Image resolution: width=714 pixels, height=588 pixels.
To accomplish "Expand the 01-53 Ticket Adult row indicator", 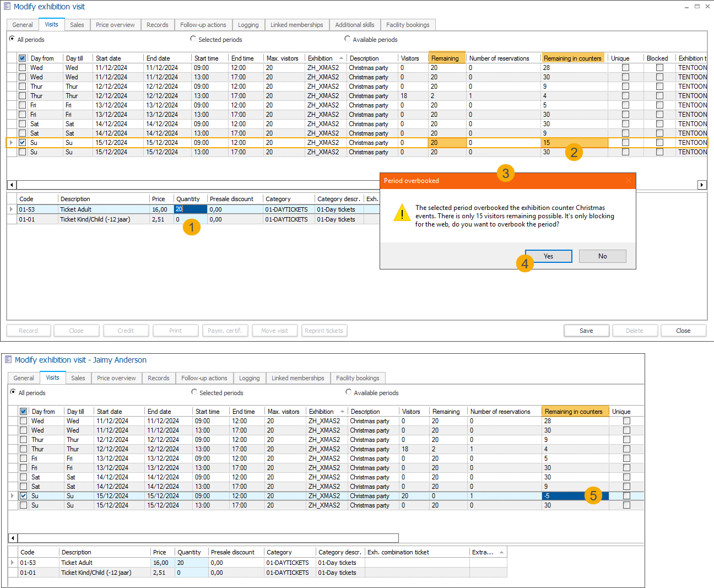I will [x=12, y=209].
